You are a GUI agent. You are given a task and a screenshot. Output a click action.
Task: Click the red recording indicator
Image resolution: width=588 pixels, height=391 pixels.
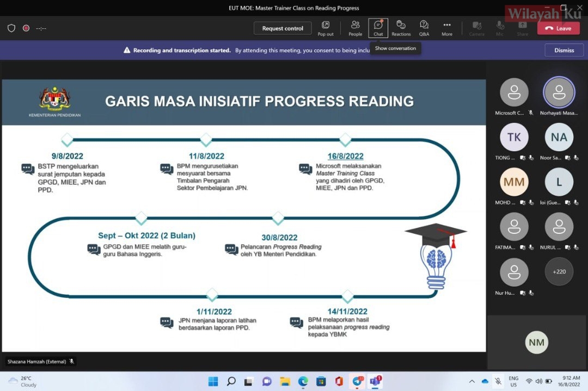[26, 28]
